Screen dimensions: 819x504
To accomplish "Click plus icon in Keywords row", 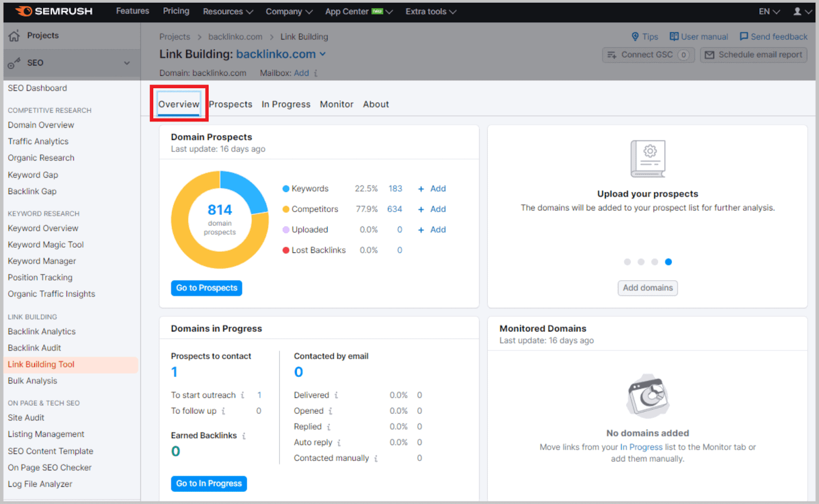I will pyautogui.click(x=421, y=189).
